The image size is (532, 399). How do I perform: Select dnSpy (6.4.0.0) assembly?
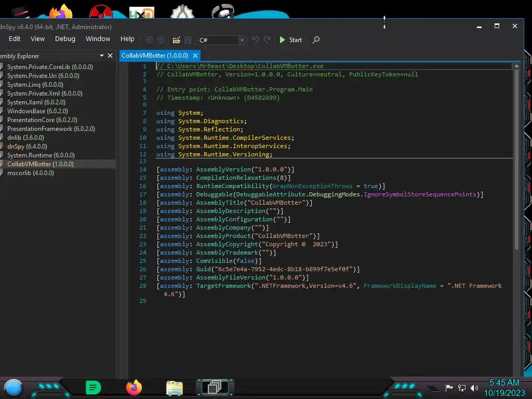pyautogui.click(x=27, y=146)
